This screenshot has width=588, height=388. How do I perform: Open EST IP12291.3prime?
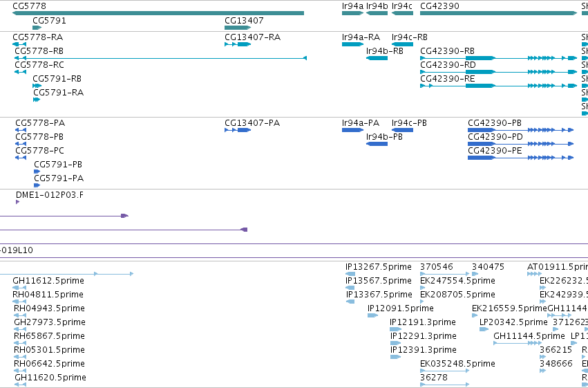coord(396,343)
